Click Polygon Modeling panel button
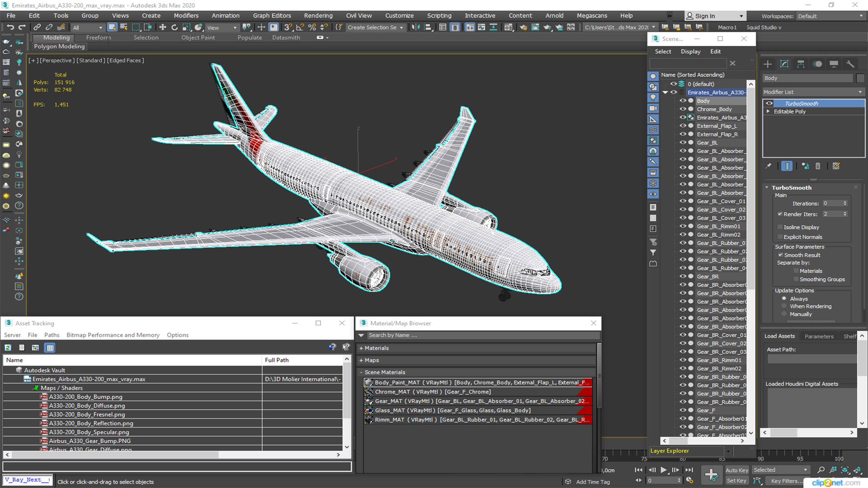The width and height of the screenshot is (868, 488). [59, 46]
